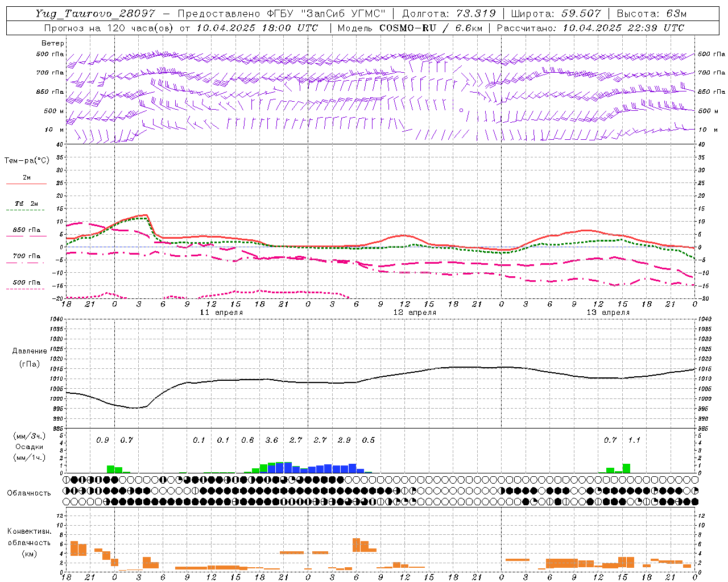Viewport: 728px width, 582px height.
Task: Click the station name Yug_Taurovo_28097
Action: point(95,14)
